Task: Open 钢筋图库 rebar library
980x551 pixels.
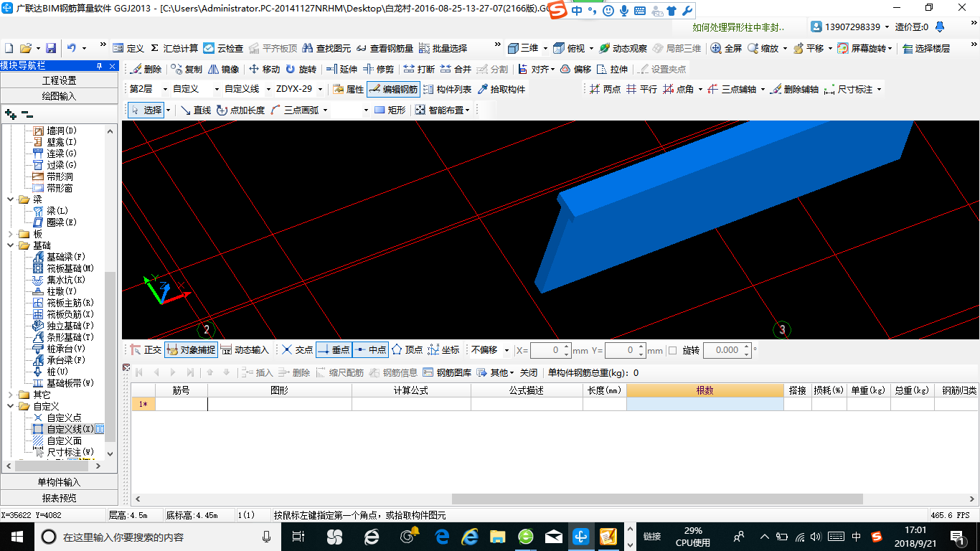Action: coord(448,372)
